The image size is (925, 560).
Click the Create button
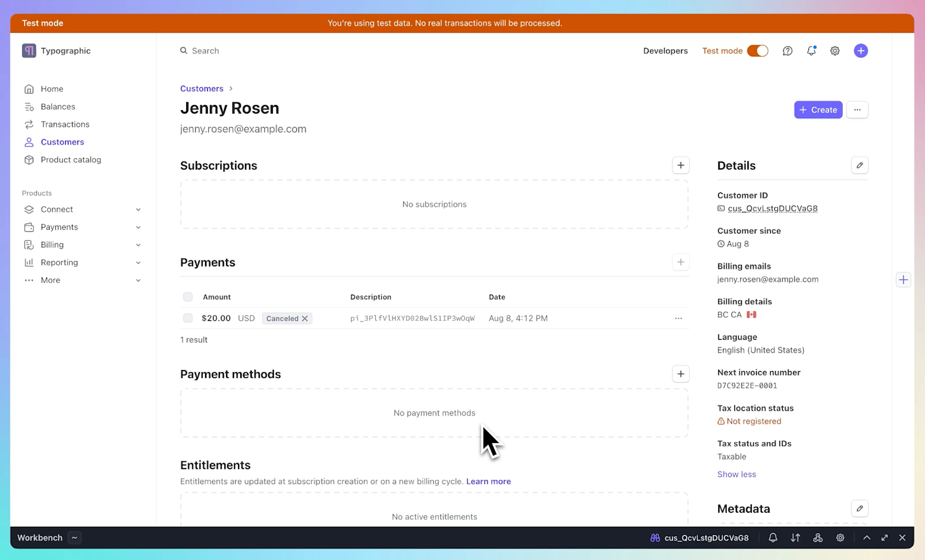click(x=818, y=110)
